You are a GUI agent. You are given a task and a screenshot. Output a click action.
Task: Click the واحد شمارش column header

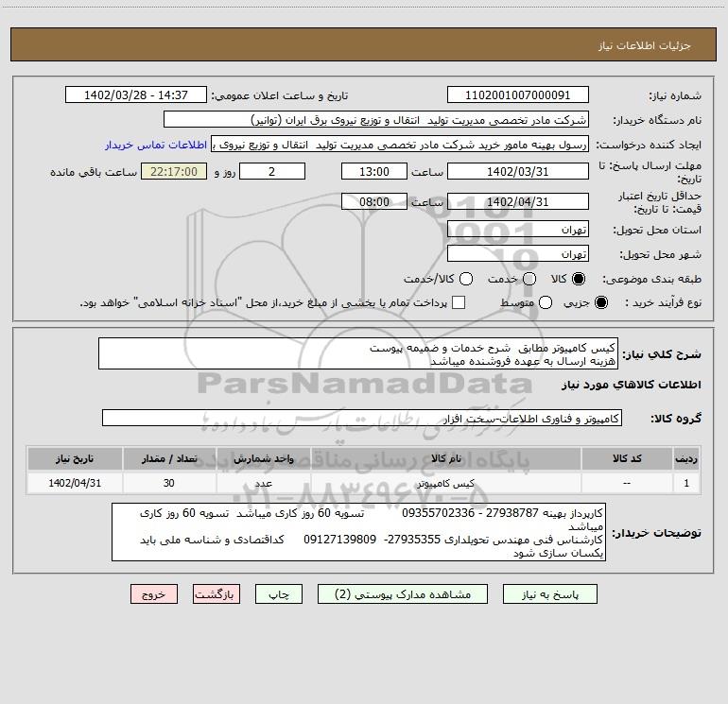click(263, 458)
